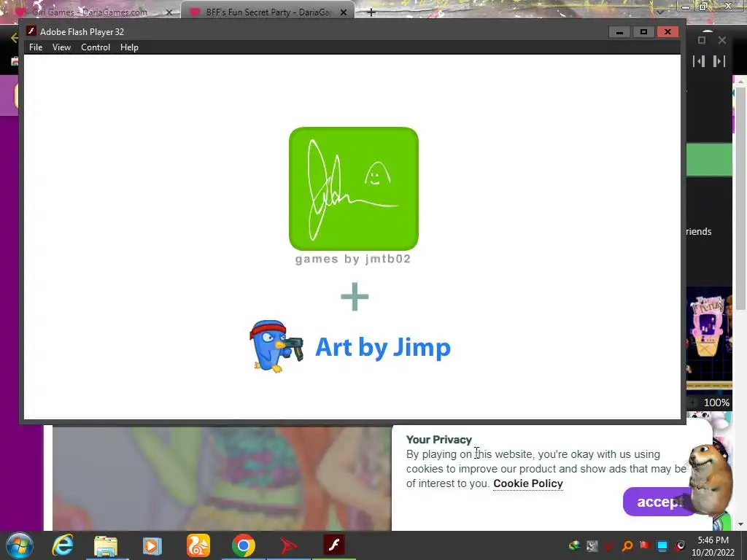Open the File menu in Flash Player
Image resolution: width=747 pixels, height=560 pixels.
click(x=36, y=47)
